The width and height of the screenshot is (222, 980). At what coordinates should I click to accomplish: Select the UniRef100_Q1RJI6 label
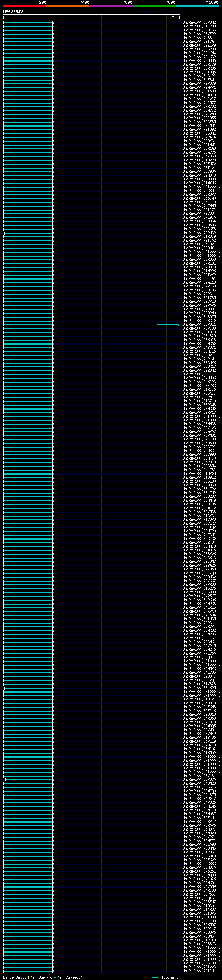click(199, 390)
